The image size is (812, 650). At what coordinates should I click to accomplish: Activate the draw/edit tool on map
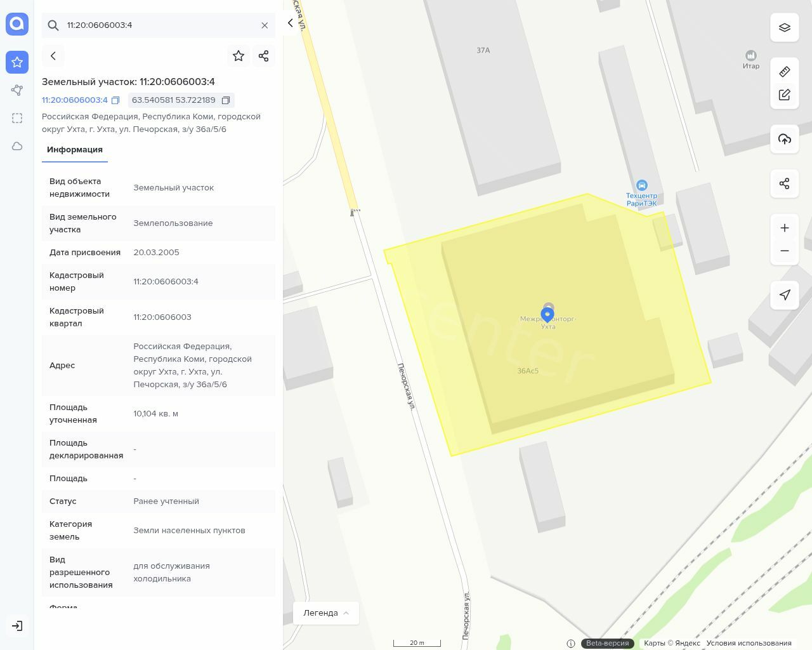click(784, 95)
